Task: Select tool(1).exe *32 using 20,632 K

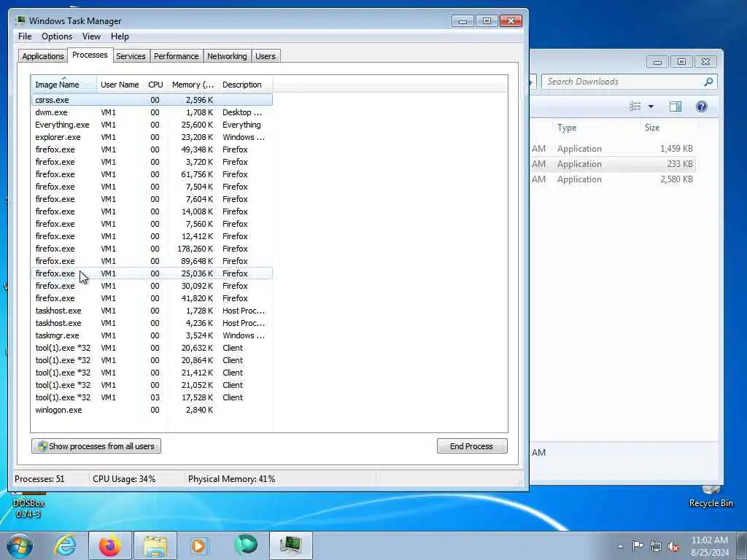Action: point(152,348)
